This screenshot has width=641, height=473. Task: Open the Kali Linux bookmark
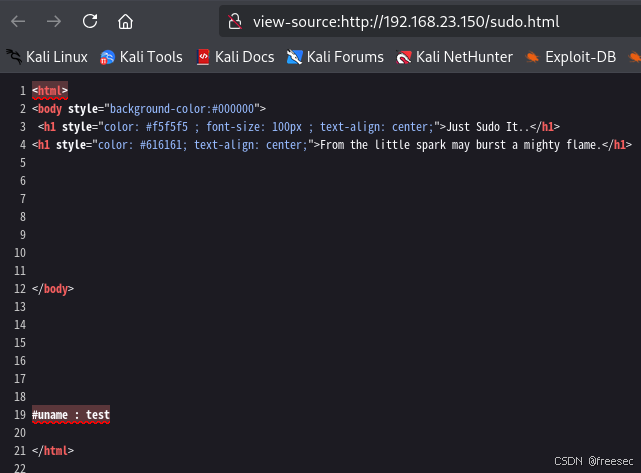point(47,57)
